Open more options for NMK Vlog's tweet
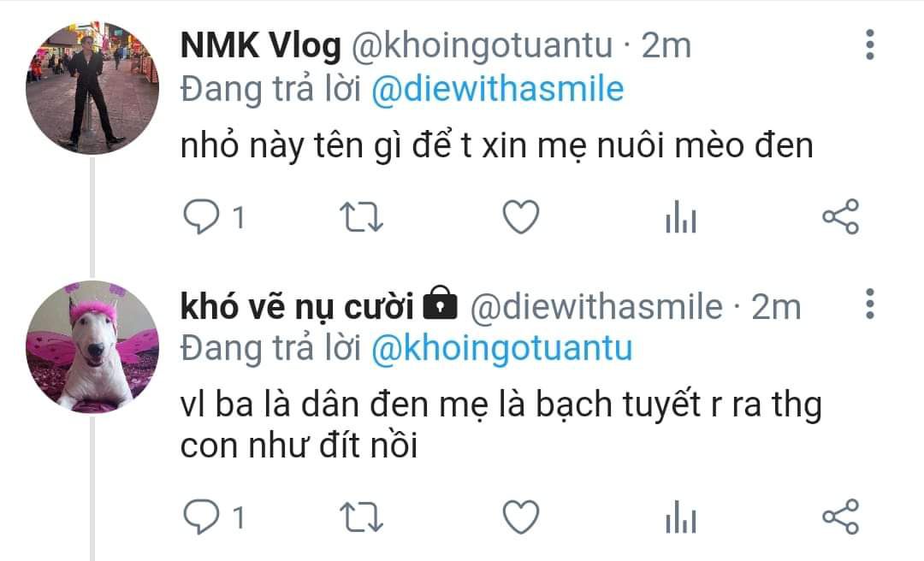Viewport: 924px width, 561px height. point(870,44)
